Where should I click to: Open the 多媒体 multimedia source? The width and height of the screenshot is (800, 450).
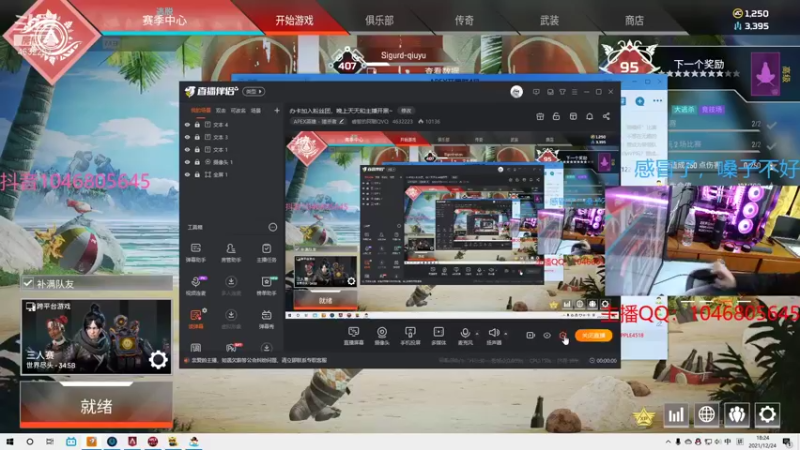[x=438, y=335]
